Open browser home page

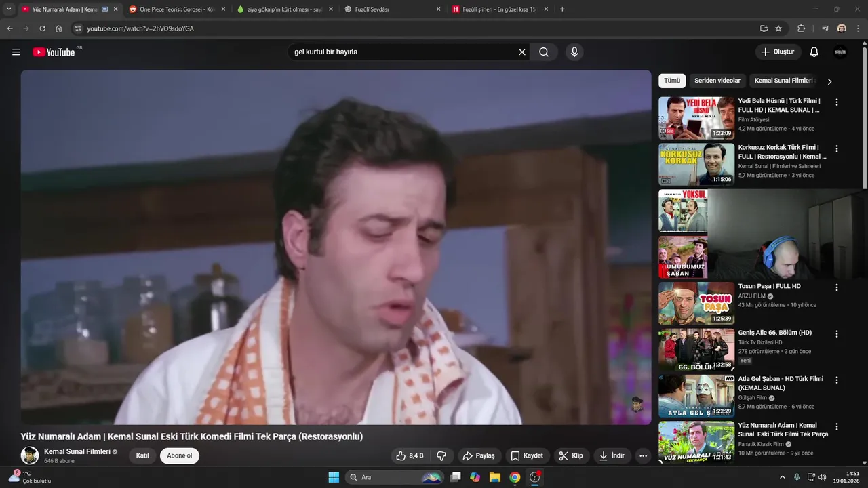point(59,28)
